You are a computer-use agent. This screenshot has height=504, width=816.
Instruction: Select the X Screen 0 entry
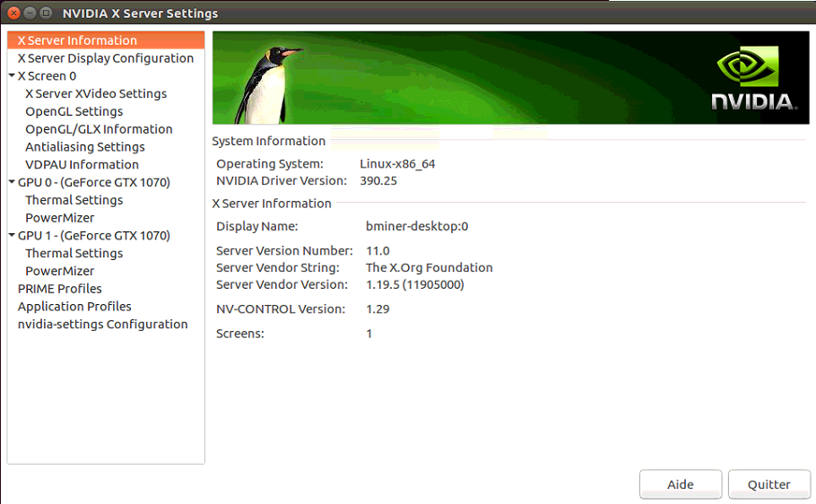click(x=47, y=76)
